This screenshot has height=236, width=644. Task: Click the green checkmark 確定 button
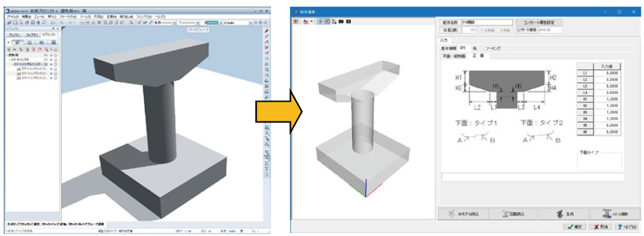click(x=574, y=226)
